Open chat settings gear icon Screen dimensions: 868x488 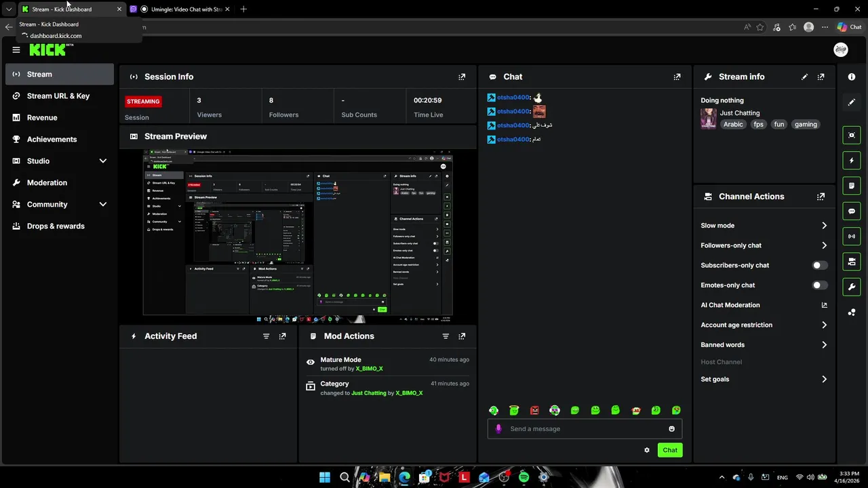click(647, 450)
